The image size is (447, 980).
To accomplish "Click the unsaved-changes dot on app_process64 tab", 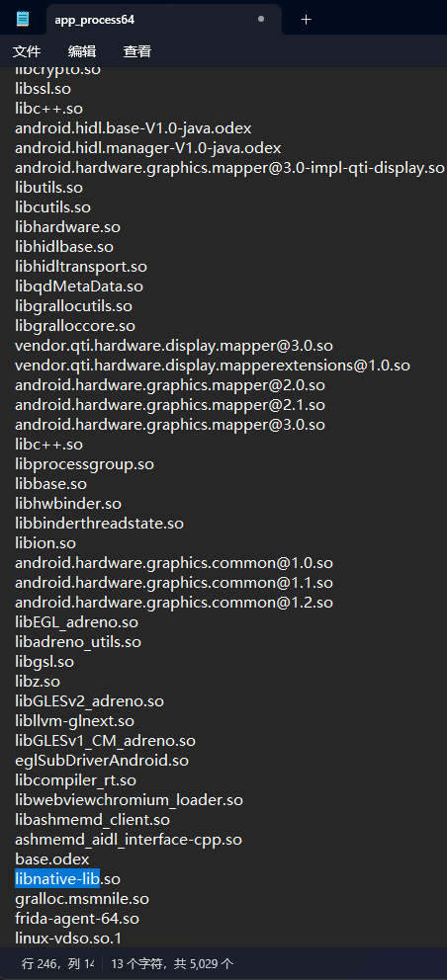I will click(261, 20).
